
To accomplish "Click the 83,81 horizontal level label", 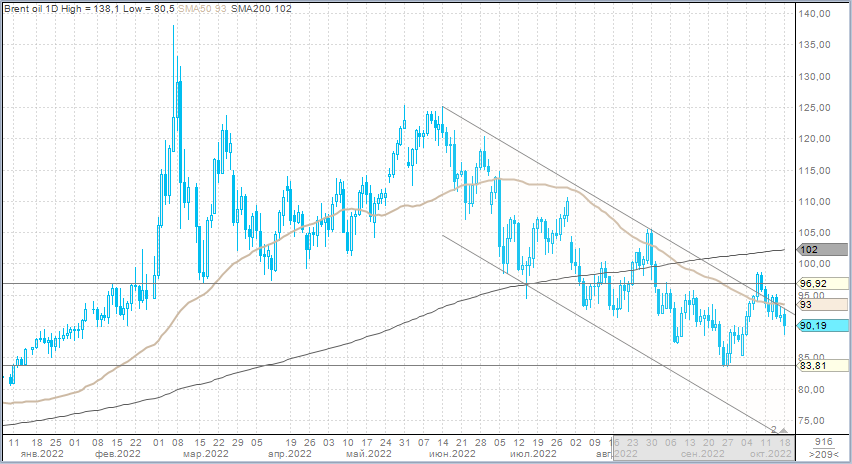I will pos(816,366).
